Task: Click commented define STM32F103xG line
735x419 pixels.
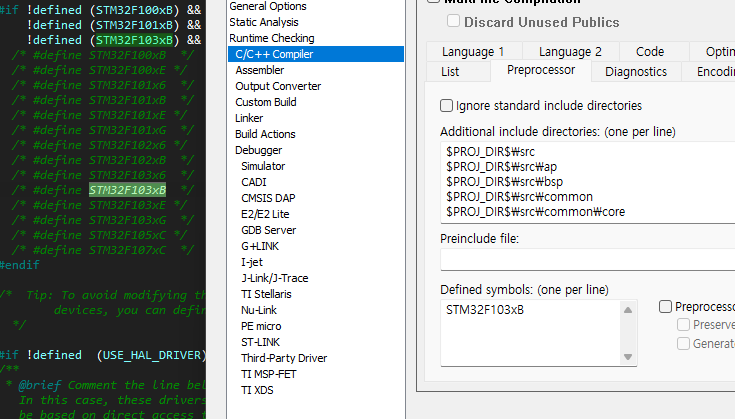Action: coord(103,220)
